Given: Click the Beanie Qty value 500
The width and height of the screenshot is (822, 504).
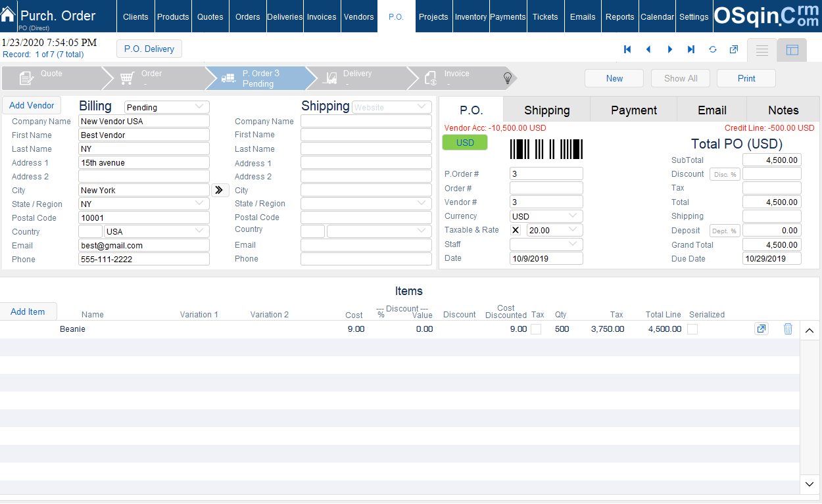Looking at the screenshot, I should coord(562,329).
